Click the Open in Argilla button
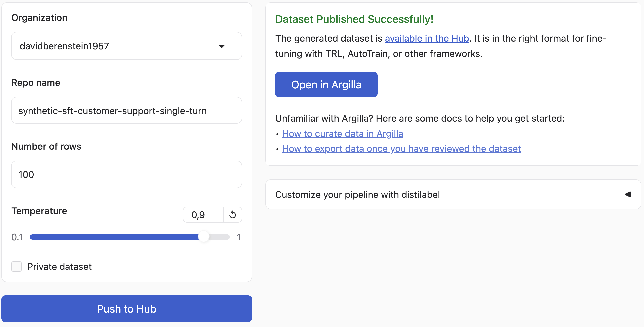 coord(326,85)
